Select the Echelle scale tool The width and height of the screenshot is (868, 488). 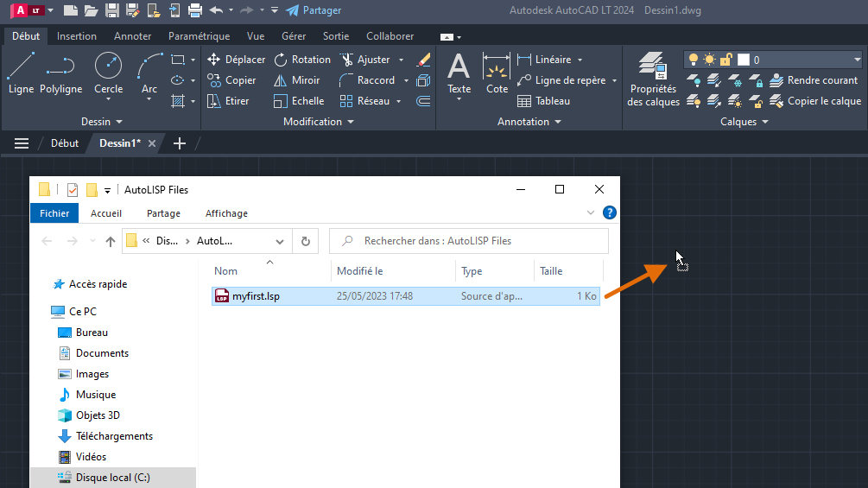click(299, 101)
